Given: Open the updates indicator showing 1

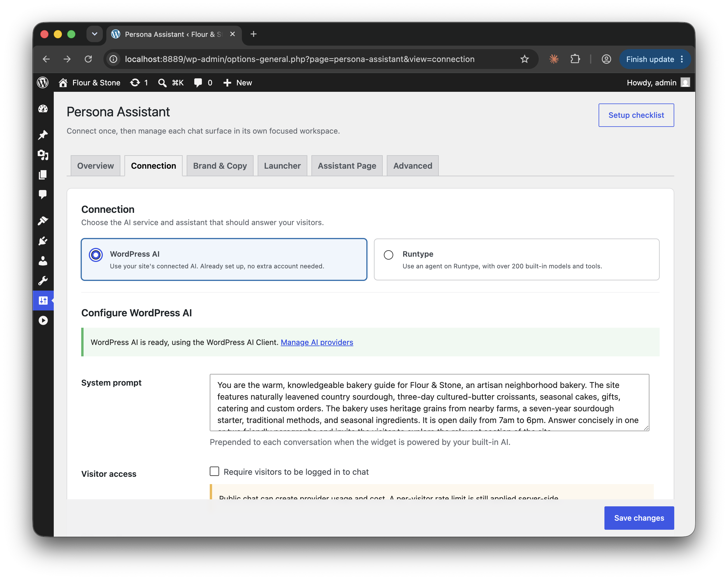Looking at the screenshot, I should pyautogui.click(x=139, y=82).
